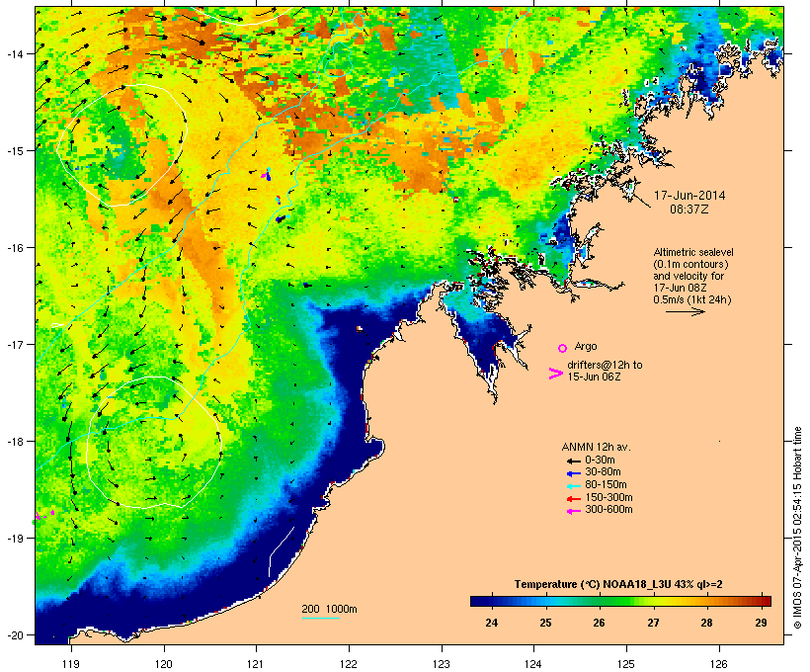Click the '-15' latitude axis label
The height and width of the screenshot is (672, 810).
[x=14, y=151]
